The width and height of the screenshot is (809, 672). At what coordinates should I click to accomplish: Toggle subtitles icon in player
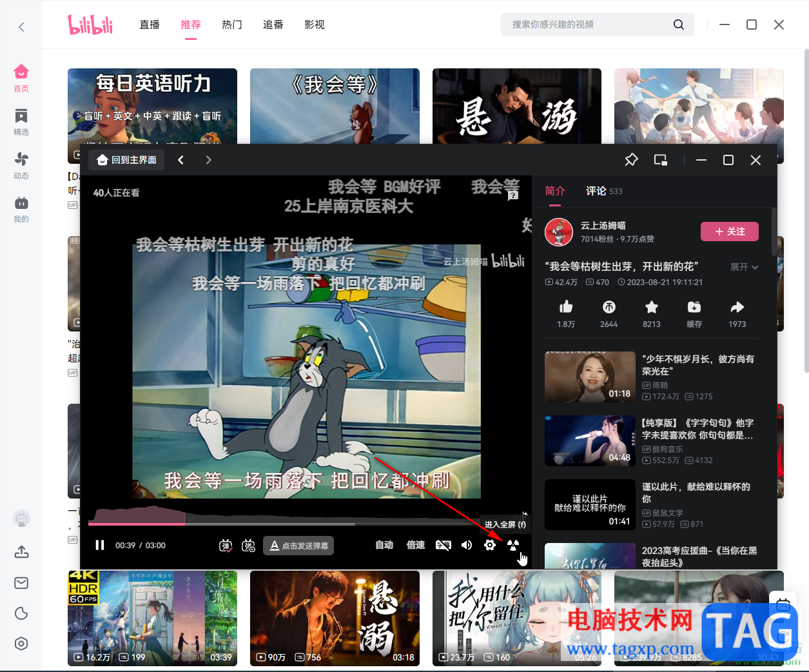(443, 546)
